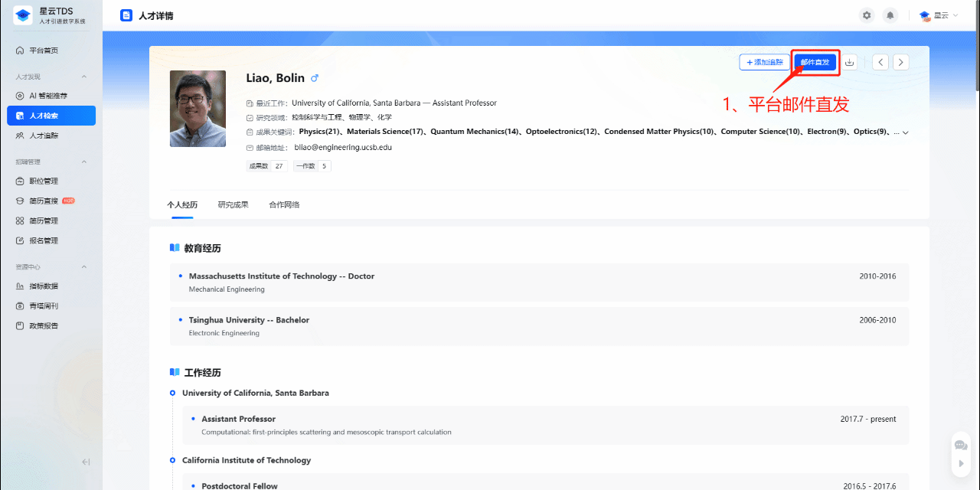Open 简历管理 in the sidebar

coord(51,220)
